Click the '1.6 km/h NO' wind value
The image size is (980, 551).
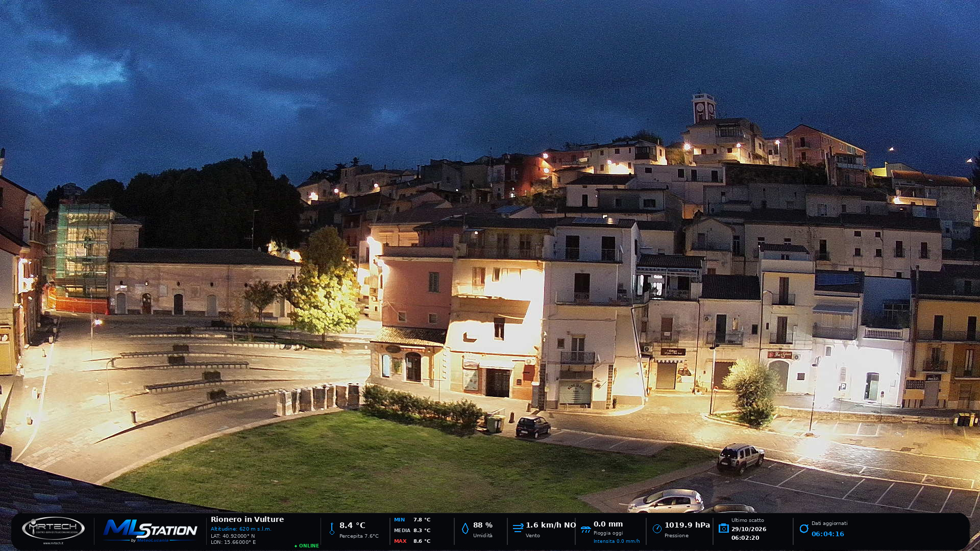[x=551, y=525]
